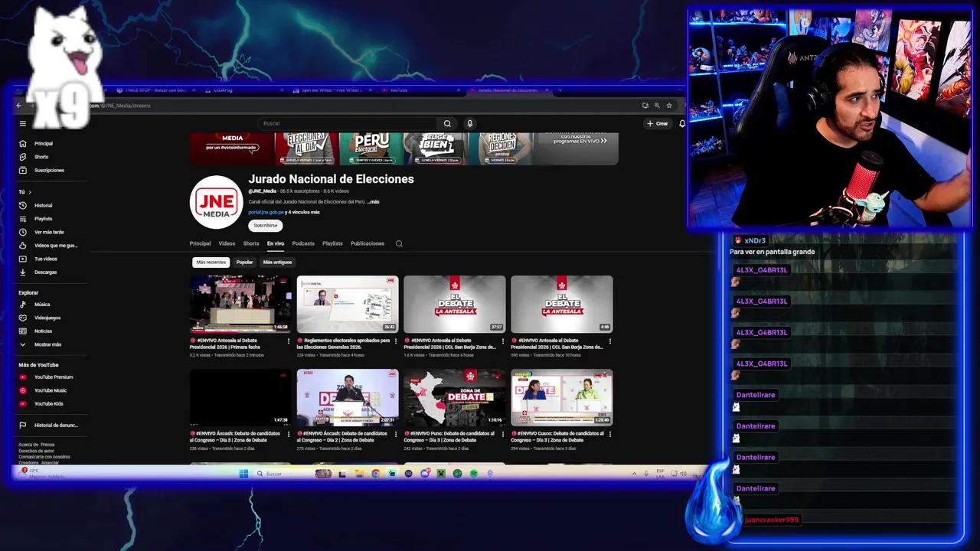Viewport: 980px width, 551px height.
Task: Expand channel description with ...más
Action: click(x=373, y=202)
